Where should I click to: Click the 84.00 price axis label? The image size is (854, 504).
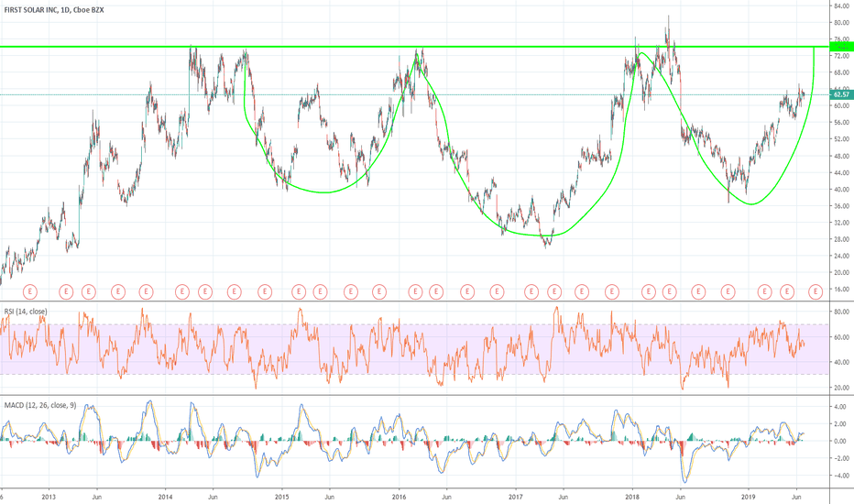841,6
